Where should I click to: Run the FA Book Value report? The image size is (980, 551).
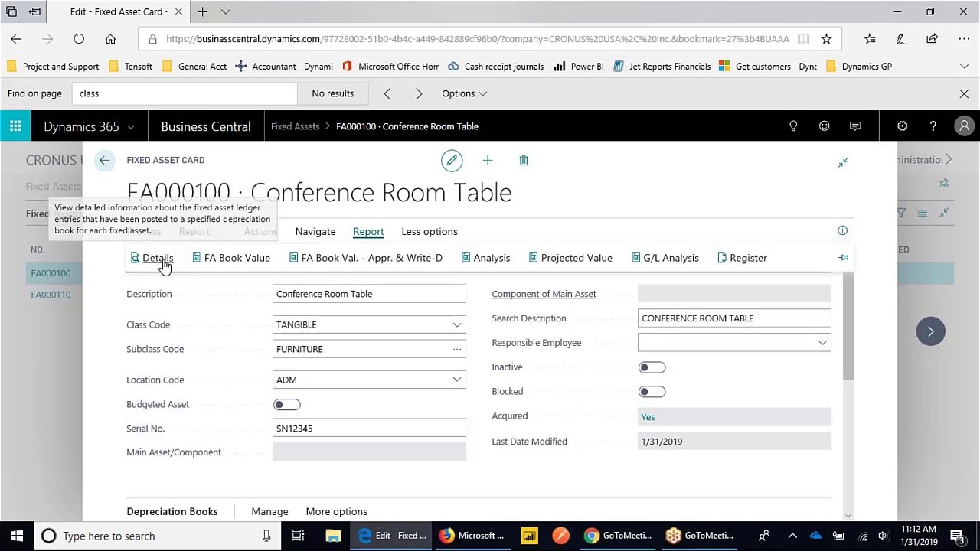230,258
